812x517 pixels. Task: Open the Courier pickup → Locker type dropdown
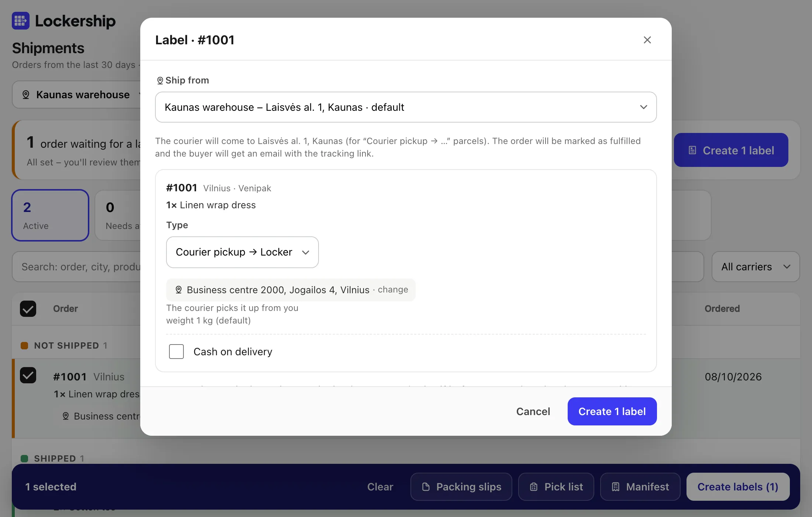pyautogui.click(x=242, y=252)
